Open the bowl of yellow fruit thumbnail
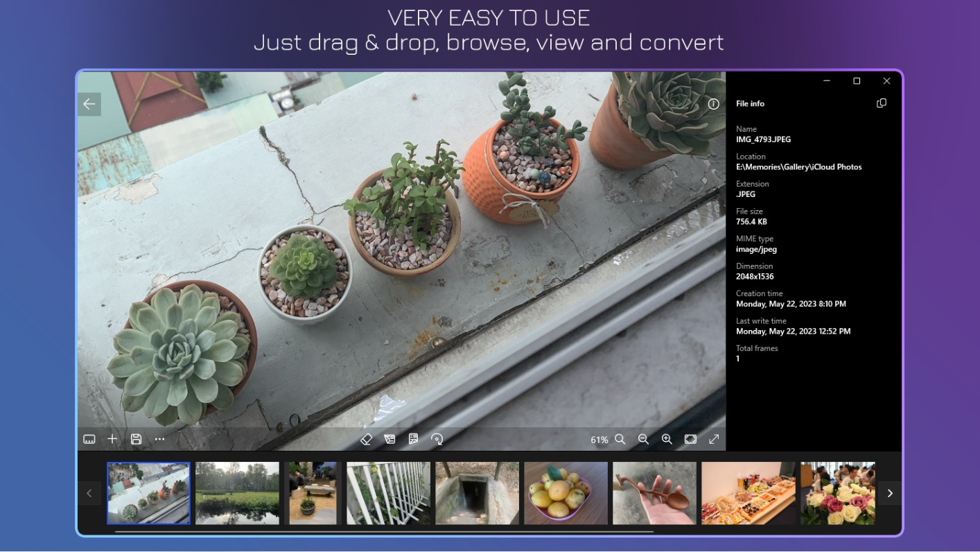 (566, 493)
